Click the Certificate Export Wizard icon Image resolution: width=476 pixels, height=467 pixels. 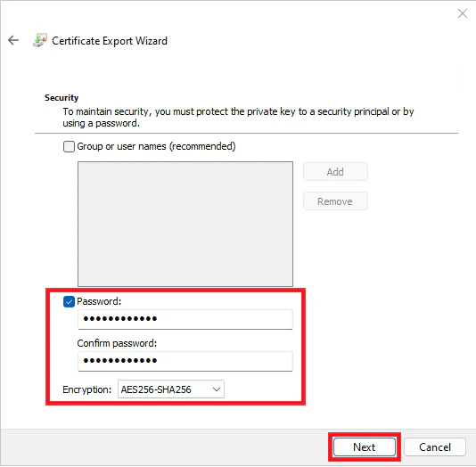[40, 40]
